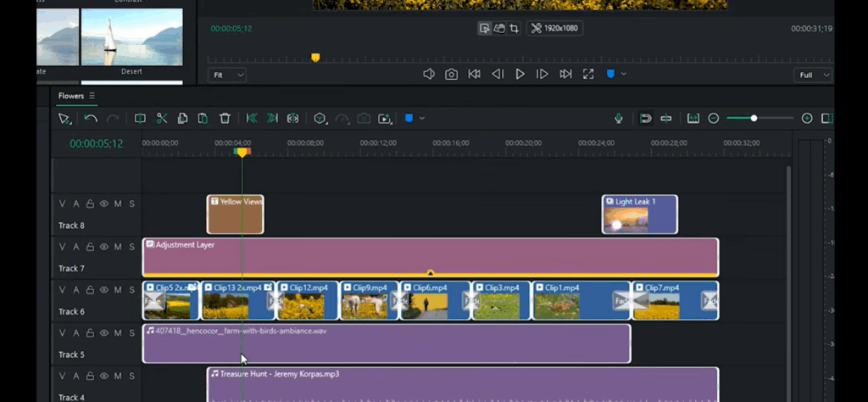Click the ripple split icon beside trim tools
This screenshot has height=402, width=868.
pyautogui.click(x=292, y=119)
